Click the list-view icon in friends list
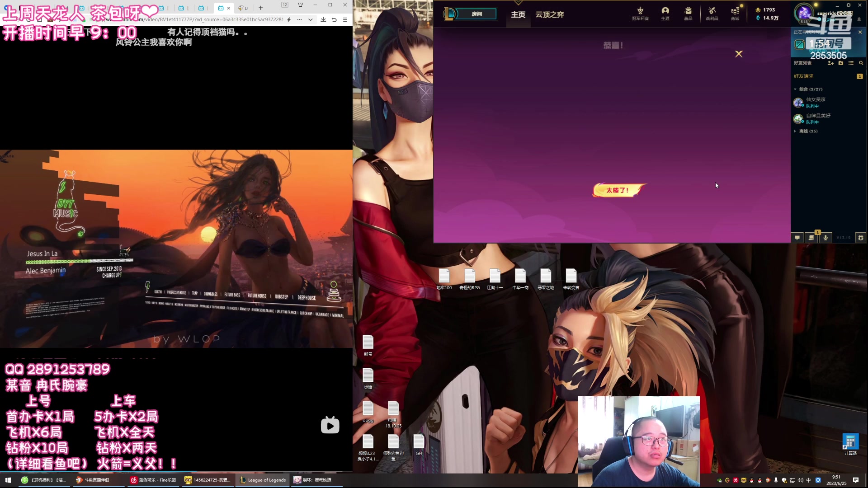The image size is (868, 488). [x=851, y=63]
